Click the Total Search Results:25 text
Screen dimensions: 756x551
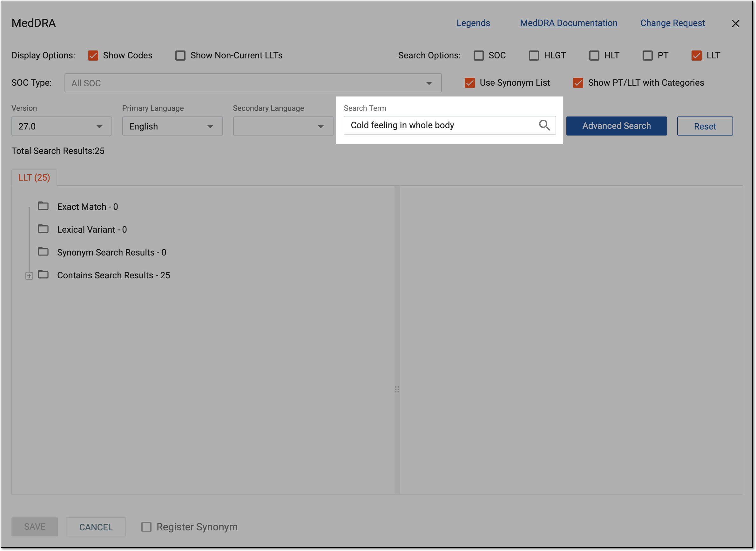click(x=58, y=151)
